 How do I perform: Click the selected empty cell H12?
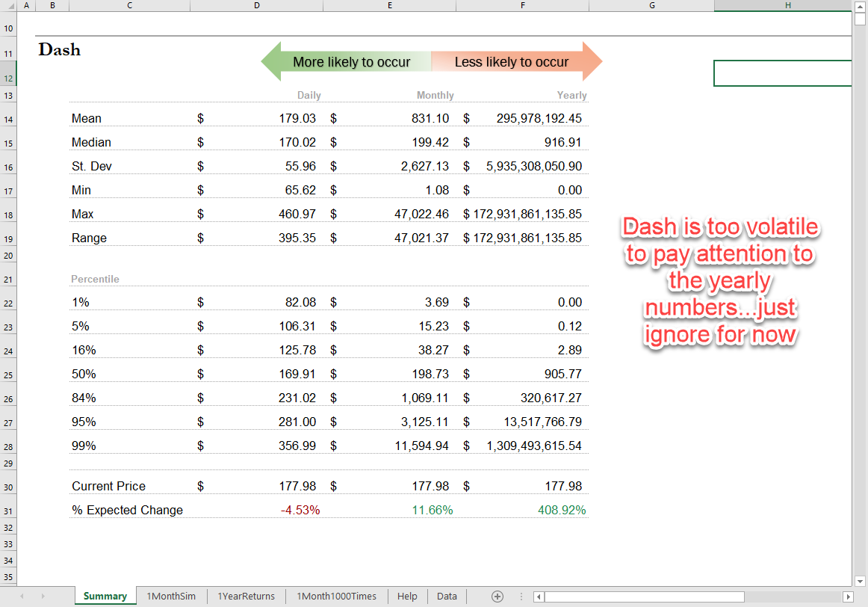click(783, 73)
